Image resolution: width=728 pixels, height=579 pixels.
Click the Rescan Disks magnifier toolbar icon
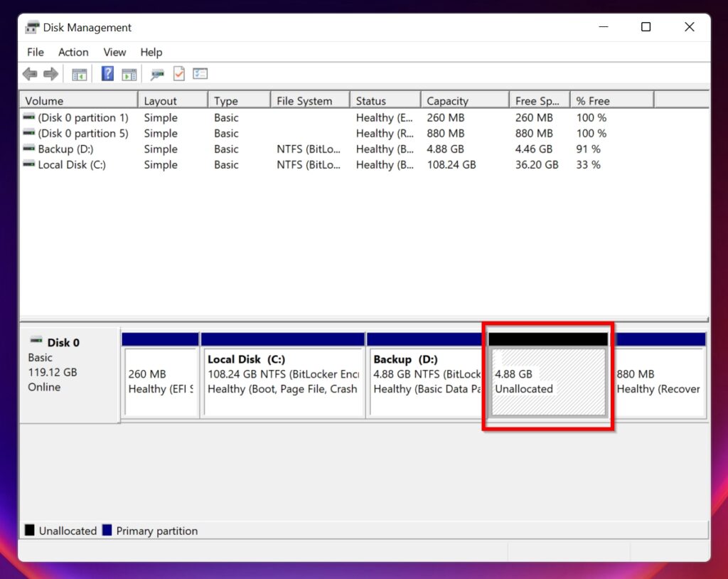pos(157,73)
